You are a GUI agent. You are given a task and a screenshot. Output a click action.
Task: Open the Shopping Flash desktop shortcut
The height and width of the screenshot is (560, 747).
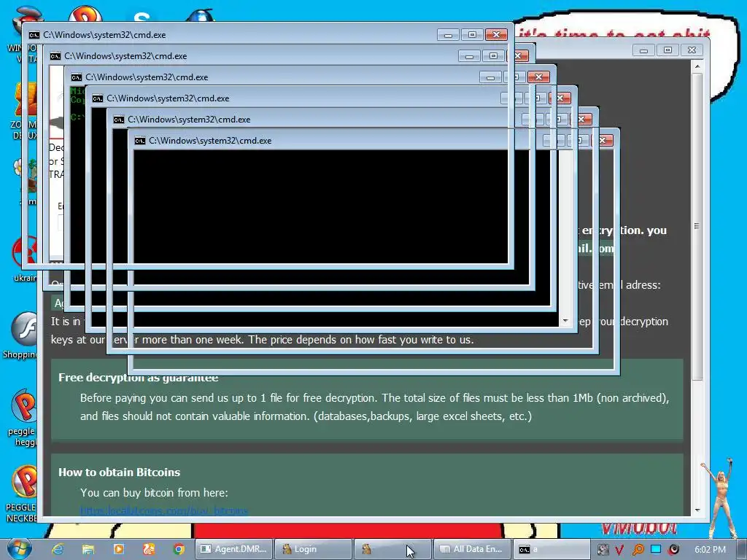(21, 335)
